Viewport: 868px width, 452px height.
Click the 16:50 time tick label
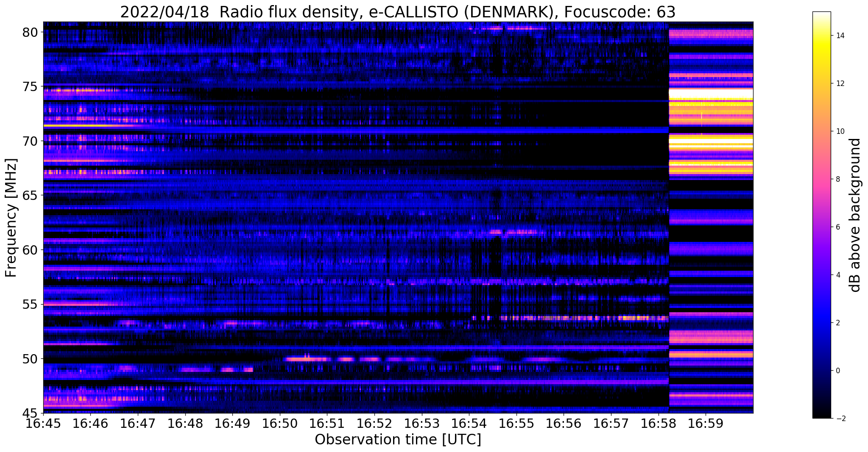279,423
